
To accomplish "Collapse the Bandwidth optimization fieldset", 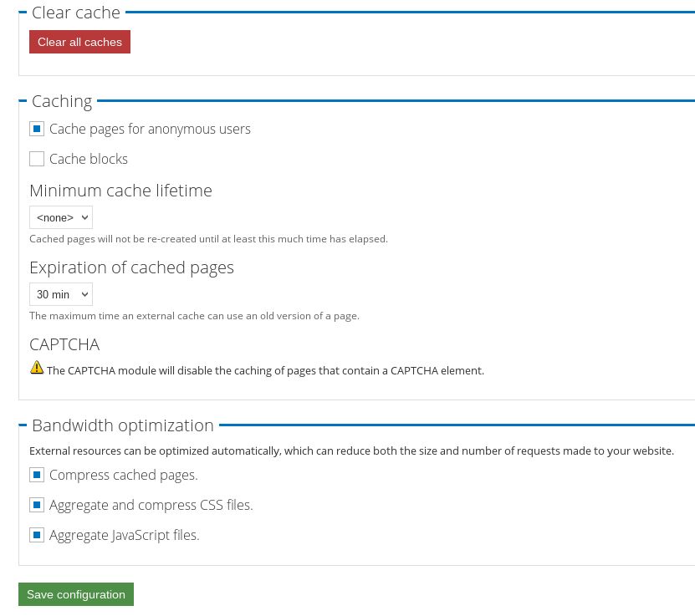I will click(123, 425).
